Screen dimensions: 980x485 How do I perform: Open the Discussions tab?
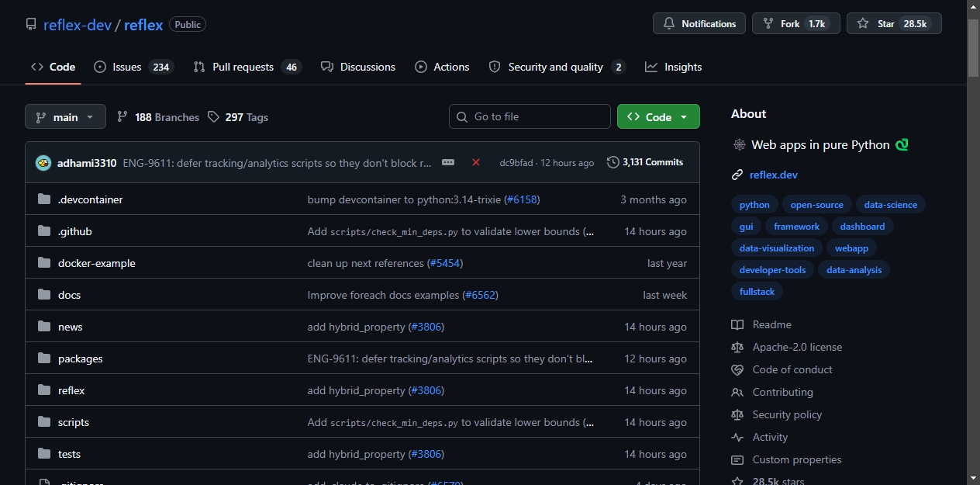pos(358,67)
